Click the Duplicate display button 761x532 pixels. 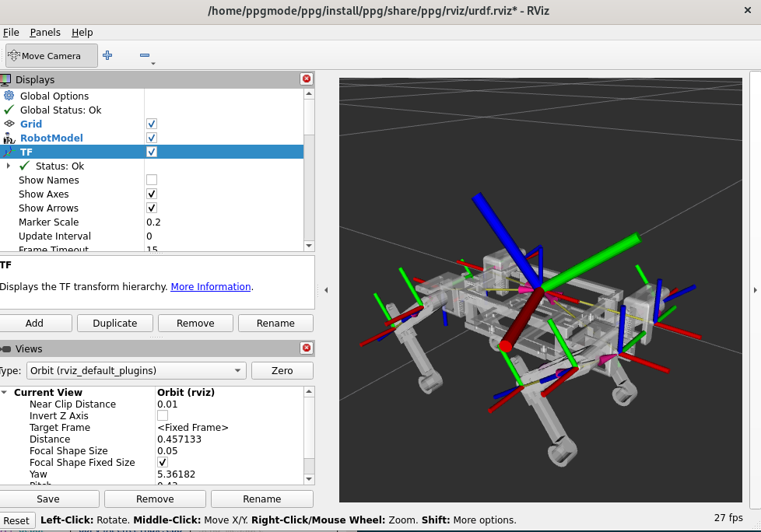pyautogui.click(x=115, y=323)
